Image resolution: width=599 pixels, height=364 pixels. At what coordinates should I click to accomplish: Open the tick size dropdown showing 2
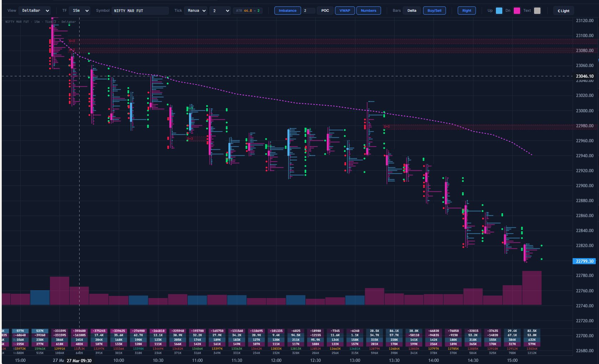point(220,11)
